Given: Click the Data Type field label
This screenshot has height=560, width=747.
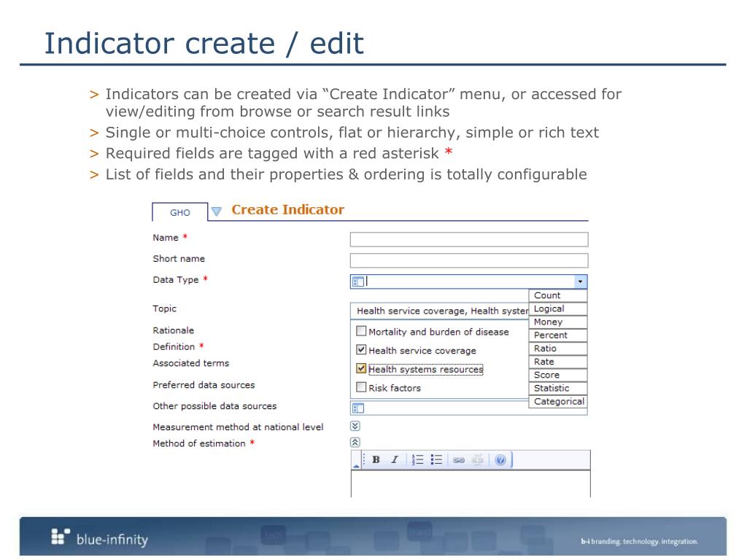Looking at the screenshot, I should [176, 279].
